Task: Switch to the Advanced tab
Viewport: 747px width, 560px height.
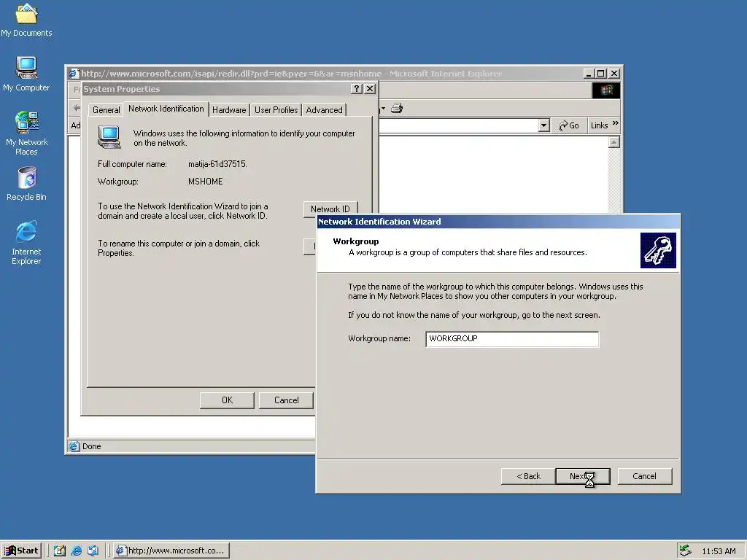Action: [x=324, y=110]
